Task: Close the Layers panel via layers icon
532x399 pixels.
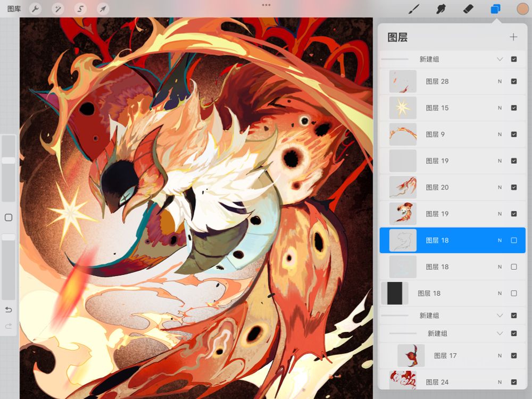Action: pyautogui.click(x=495, y=9)
